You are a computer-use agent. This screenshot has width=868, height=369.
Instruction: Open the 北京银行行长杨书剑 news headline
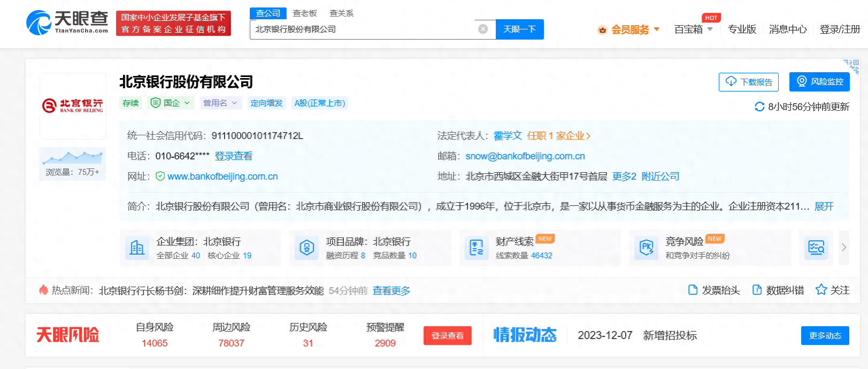(211, 290)
